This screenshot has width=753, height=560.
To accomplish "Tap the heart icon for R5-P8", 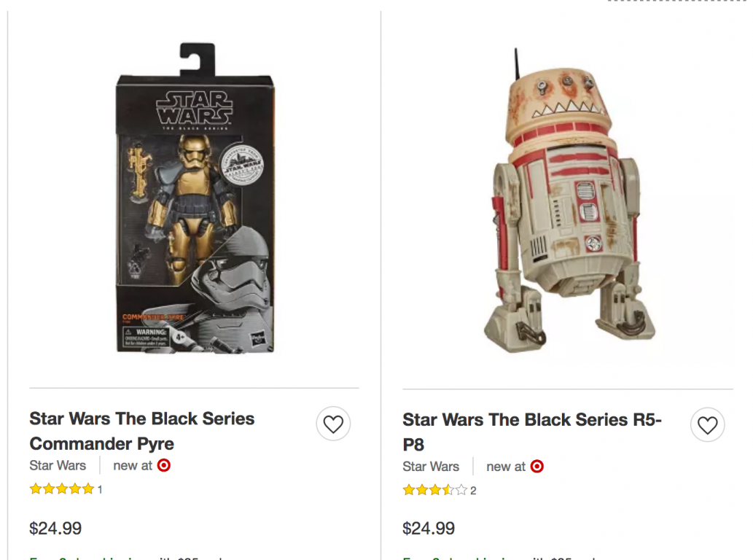I will 707,425.
